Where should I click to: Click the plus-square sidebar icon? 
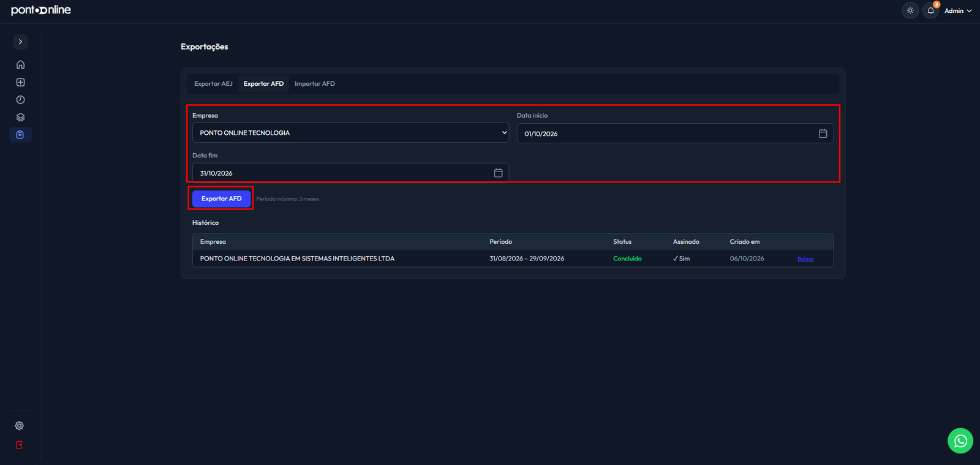pyautogui.click(x=20, y=82)
